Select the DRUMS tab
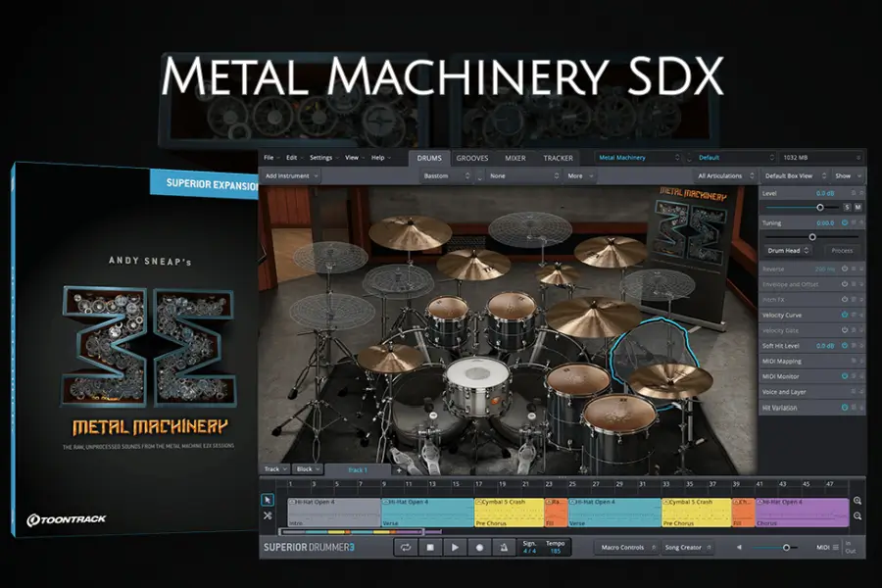The height and width of the screenshot is (588, 882). pyautogui.click(x=429, y=158)
